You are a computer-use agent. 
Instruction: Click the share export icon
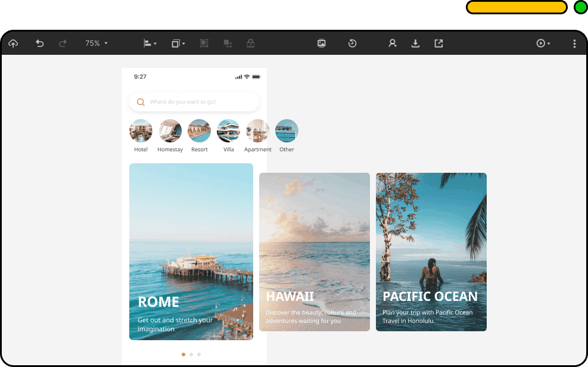pos(438,43)
